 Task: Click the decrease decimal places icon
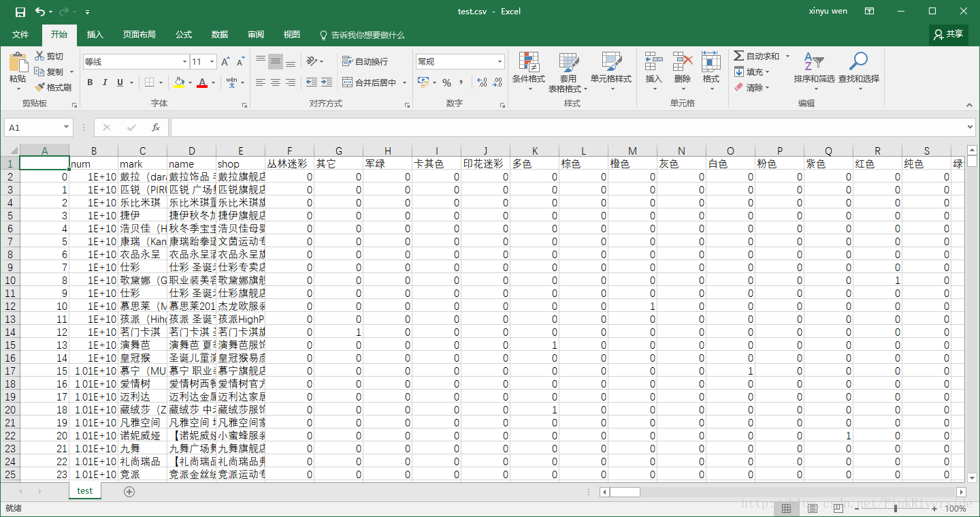coord(497,82)
